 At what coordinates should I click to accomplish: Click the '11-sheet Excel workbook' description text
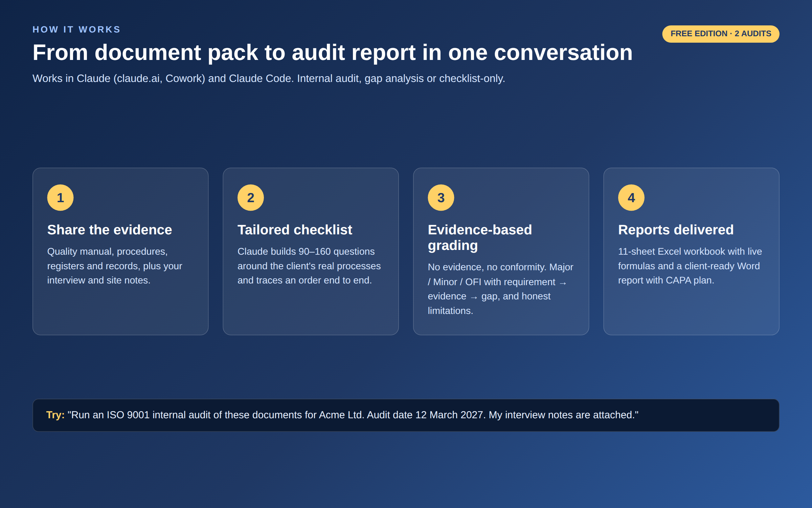pos(690,266)
